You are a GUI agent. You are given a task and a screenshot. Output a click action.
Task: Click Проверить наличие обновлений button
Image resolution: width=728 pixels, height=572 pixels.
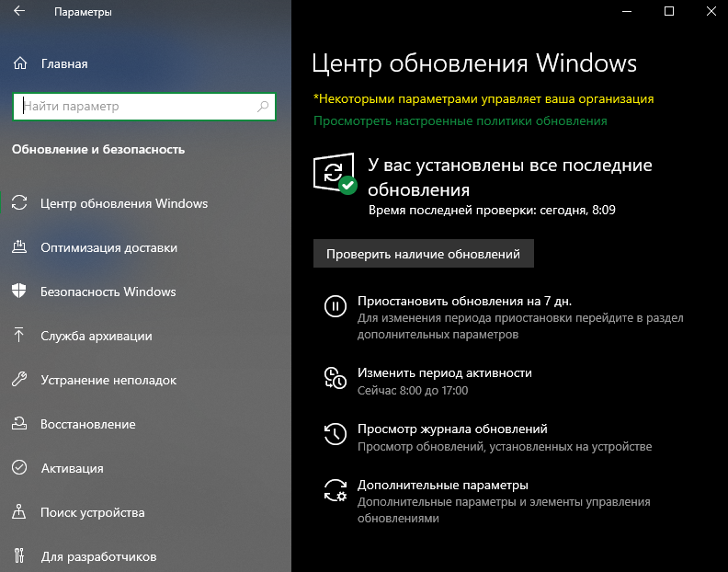pos(424,254)
